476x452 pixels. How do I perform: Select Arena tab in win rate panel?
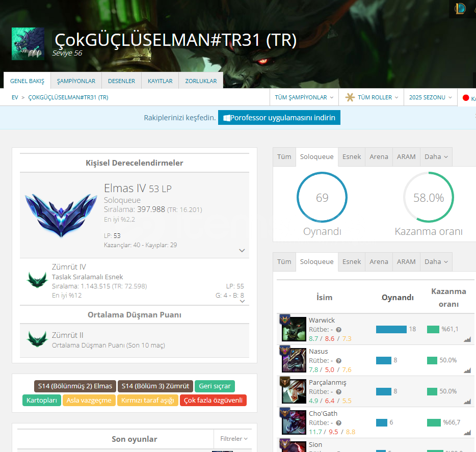coord(379,156)
